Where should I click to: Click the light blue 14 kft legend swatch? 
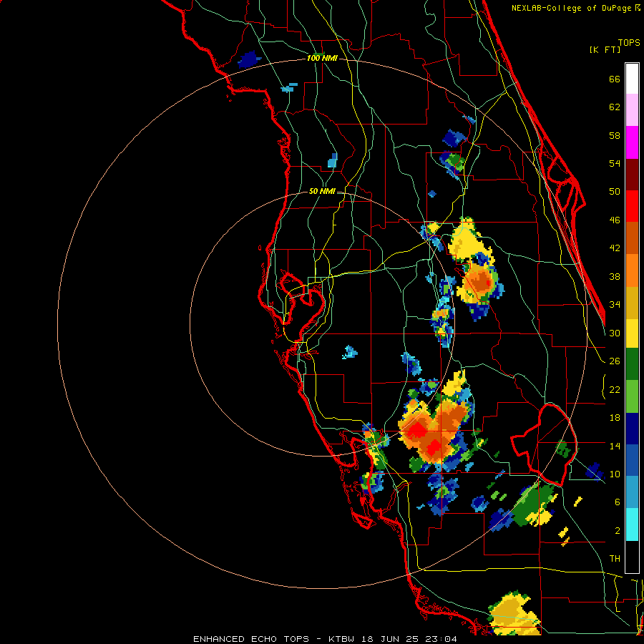[x=632, y=492]
